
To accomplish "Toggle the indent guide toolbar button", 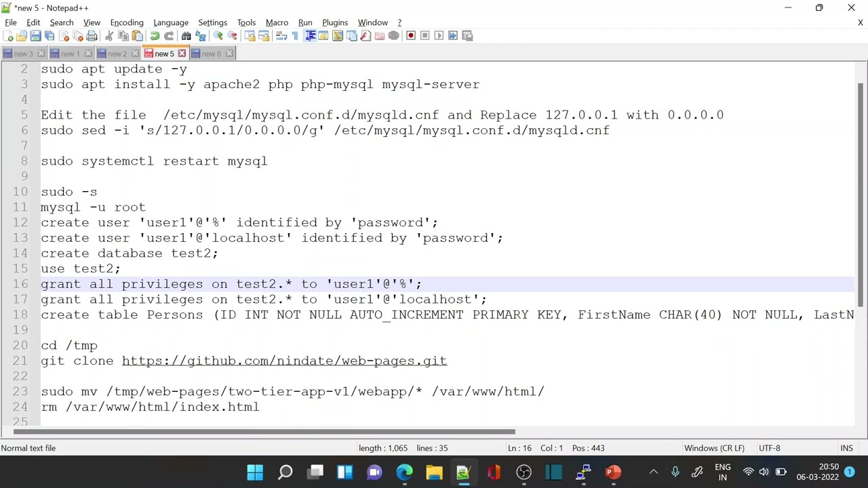I will [310, 36].
